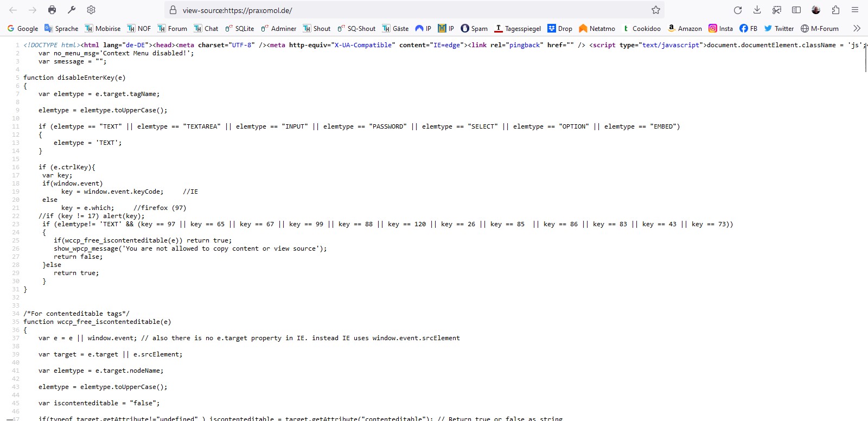Click "if(wccp_free_iscontenteditable(e)) return true;" line

143,240
